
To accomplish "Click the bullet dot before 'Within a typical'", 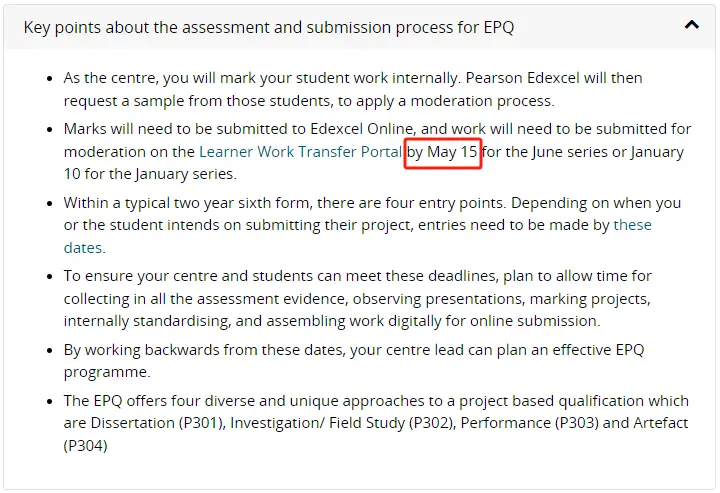I will click(50, 203).
